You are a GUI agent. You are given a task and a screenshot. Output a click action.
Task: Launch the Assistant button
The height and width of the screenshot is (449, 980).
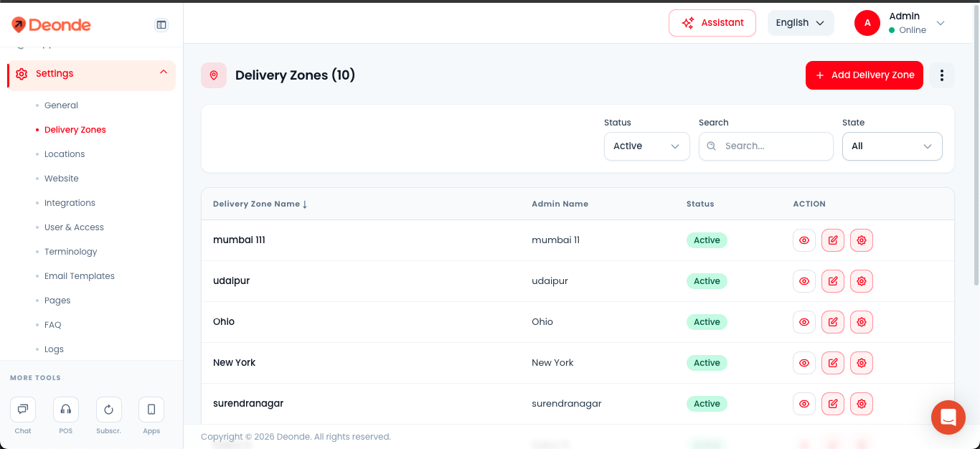click(712, 23)
